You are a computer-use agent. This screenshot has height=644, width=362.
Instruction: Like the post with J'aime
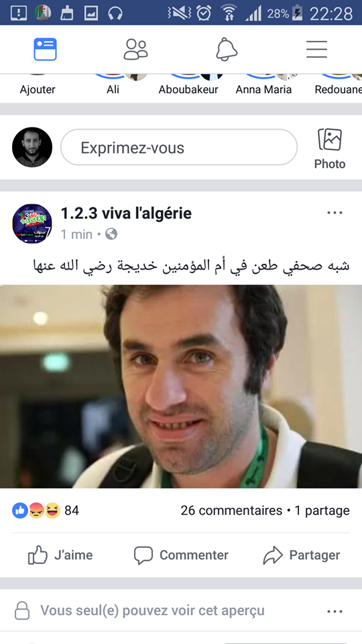pos(60,555)
